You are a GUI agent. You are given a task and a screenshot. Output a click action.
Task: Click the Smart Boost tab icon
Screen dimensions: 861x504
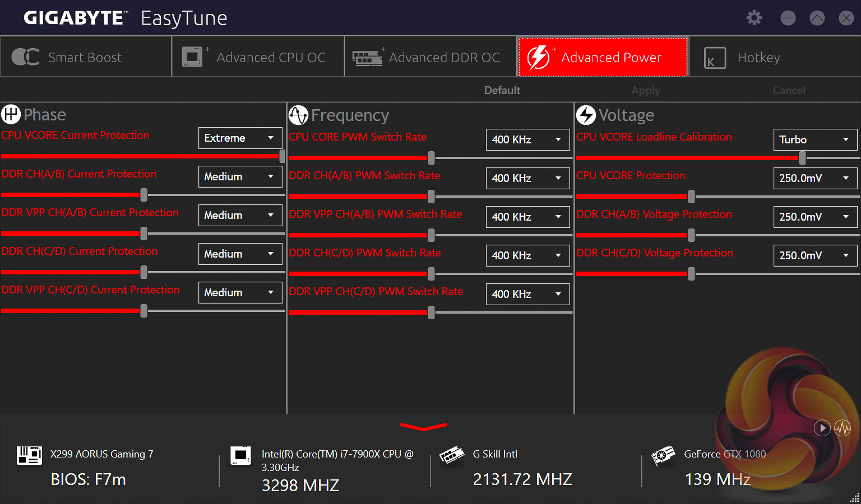(x=25, y=57)
